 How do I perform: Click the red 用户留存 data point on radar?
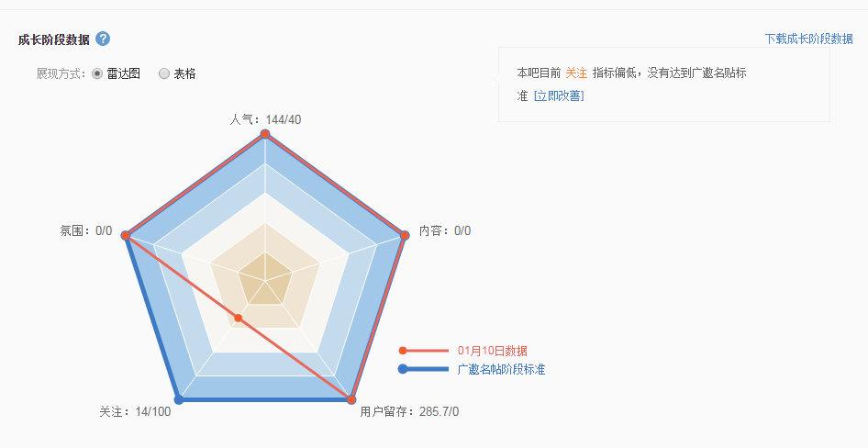coord(351,399)
